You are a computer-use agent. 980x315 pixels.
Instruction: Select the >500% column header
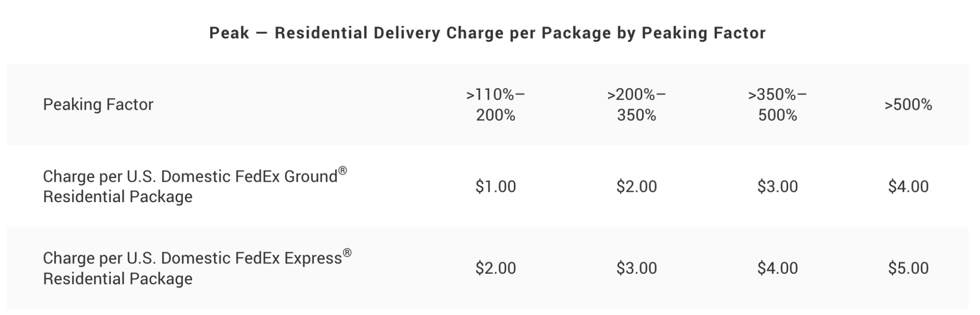click(x=908, y=105)
